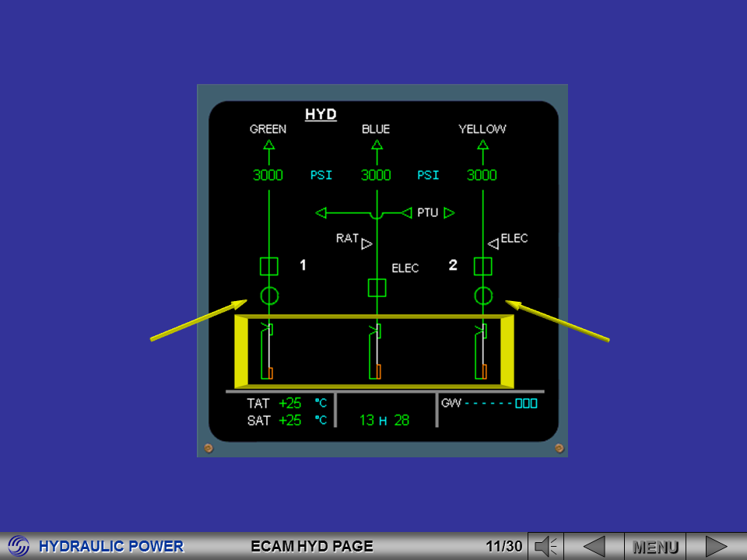Click the 11/30 page counter
747x560 pixels.
503,545
